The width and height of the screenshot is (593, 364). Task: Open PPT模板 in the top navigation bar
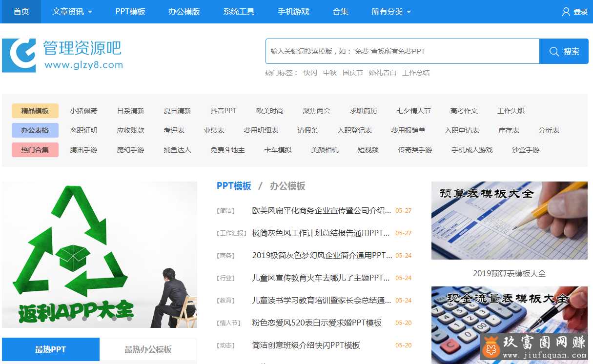[130, 12]
